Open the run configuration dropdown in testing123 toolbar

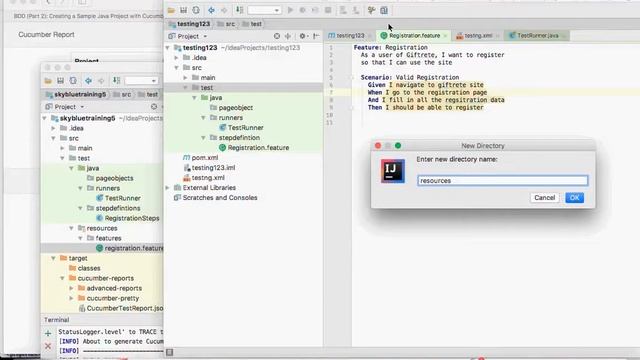pyautogui.click(x=264, y=10)
